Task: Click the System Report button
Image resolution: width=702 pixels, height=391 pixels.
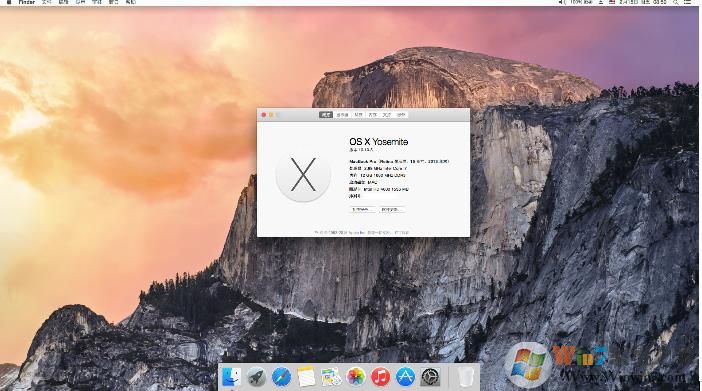Action: coord(362,209)
